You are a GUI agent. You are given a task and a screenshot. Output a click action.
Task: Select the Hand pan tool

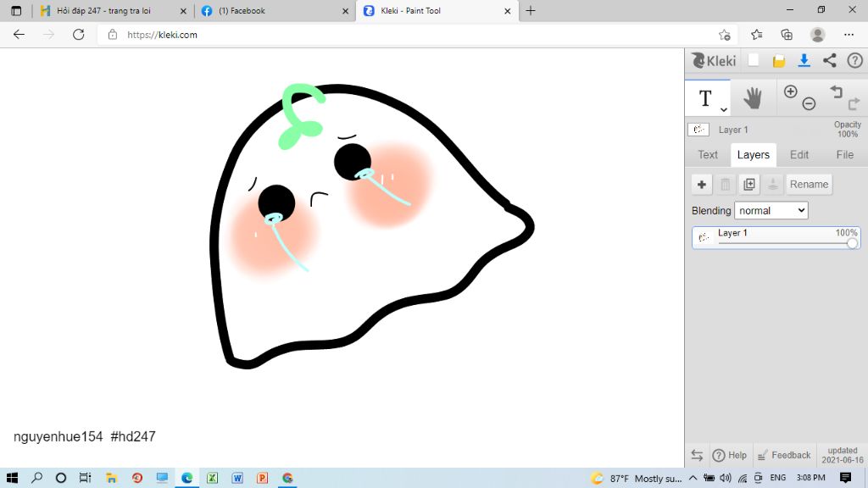(753, 98)
